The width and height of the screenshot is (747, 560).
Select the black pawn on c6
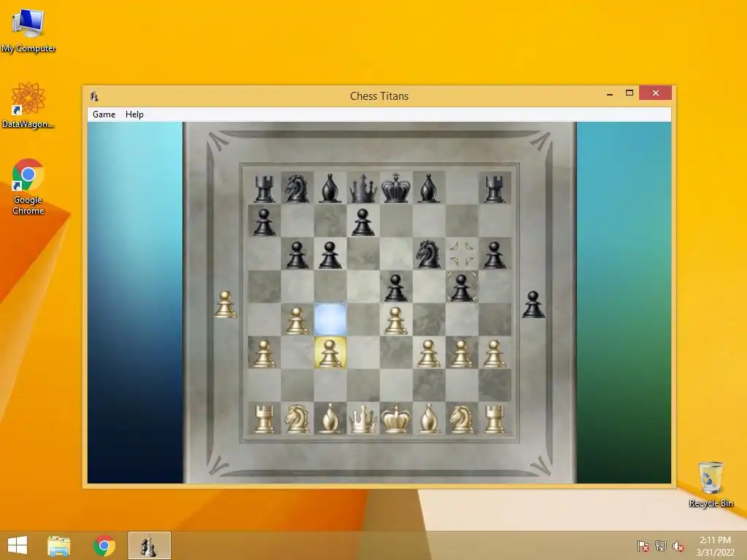pyautogui.click(x=330, y=254)
